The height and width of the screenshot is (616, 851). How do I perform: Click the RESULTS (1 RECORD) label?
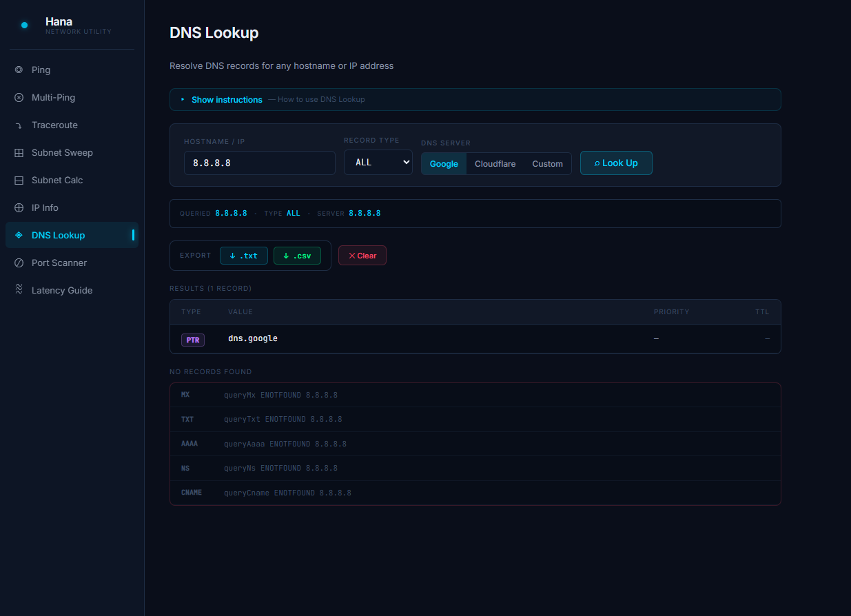coord(210,288)
